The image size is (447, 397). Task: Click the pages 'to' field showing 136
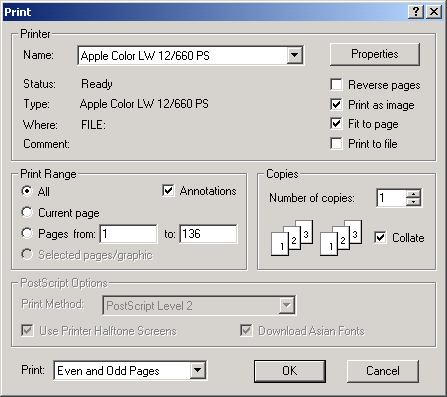click(x=208, y=234)
